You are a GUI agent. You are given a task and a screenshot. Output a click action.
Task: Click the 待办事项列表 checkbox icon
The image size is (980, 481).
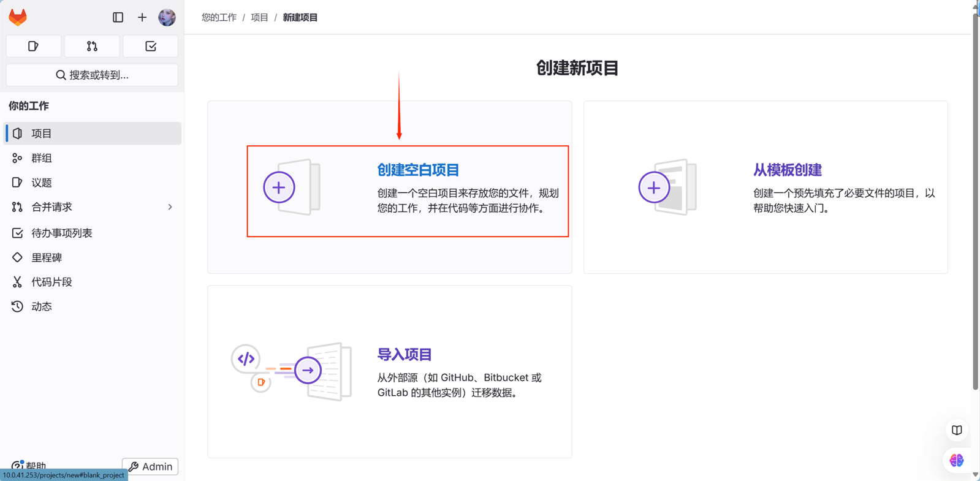click(x=17, y=233)
